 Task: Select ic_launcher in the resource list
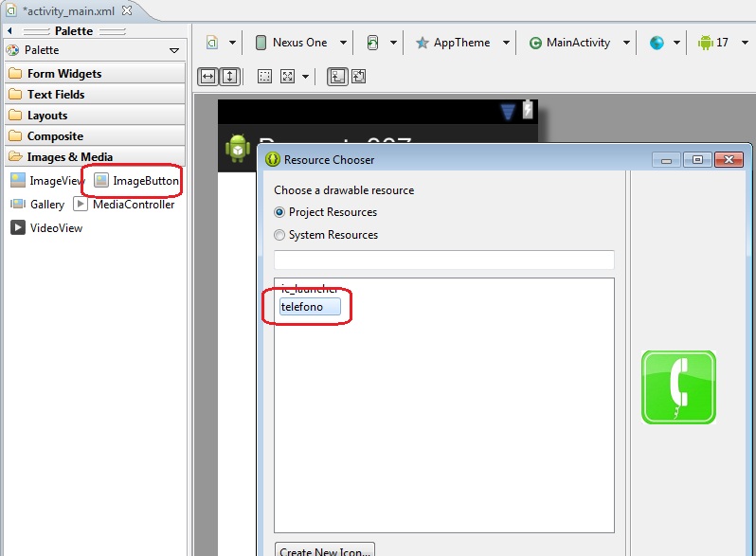(309, 288)
